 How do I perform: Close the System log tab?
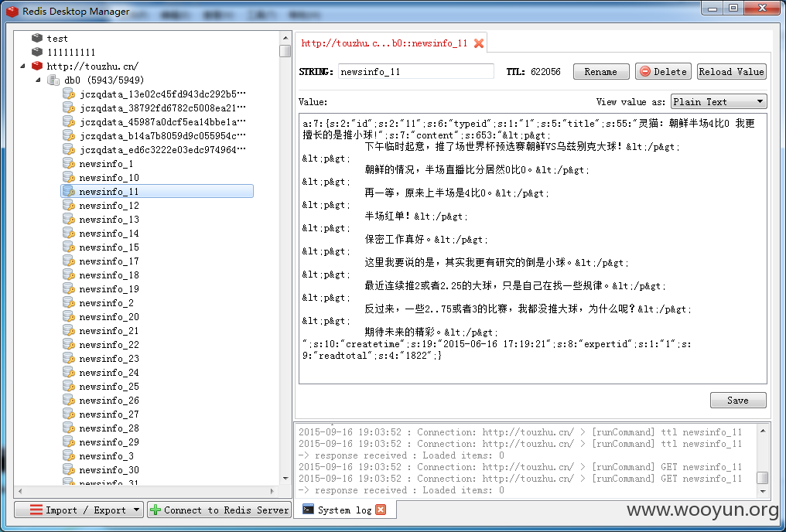[x=381, y=510]
